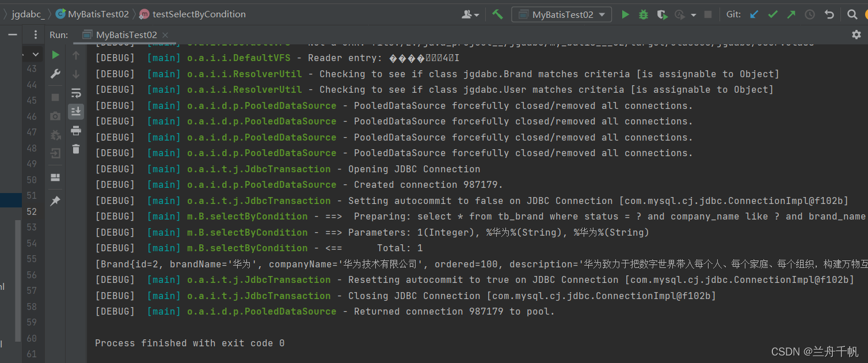
Task: Click the 'Run:' panel label
Action: (x=59, y=35)
